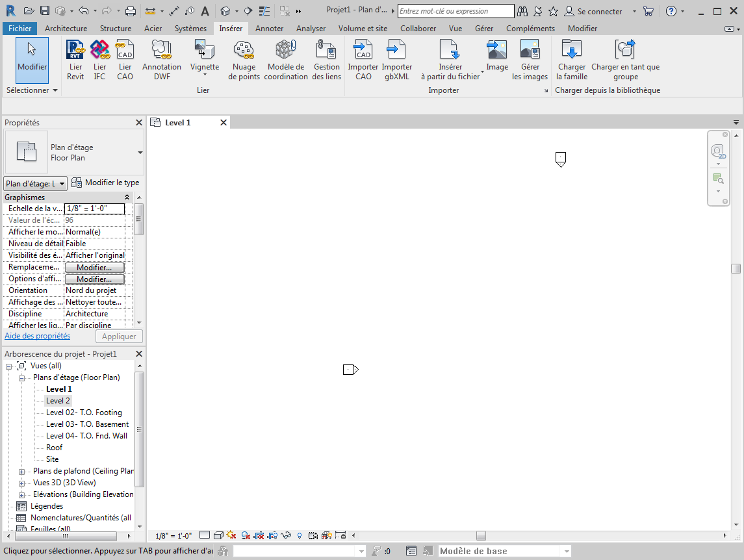Click Charger en tant que groupe
Image resolution: width=744 pixels, height=560 pixels.
[x=625, y=60]
